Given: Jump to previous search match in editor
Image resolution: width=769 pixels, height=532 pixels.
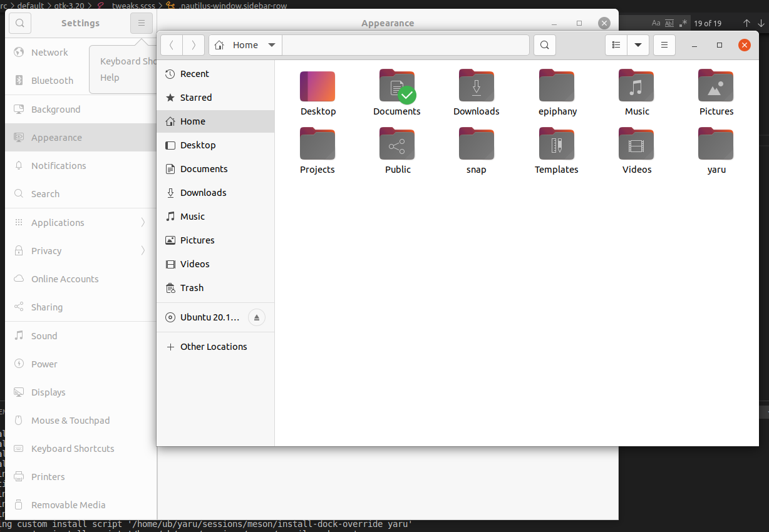Looking at the screenshot, I should 746,23.
